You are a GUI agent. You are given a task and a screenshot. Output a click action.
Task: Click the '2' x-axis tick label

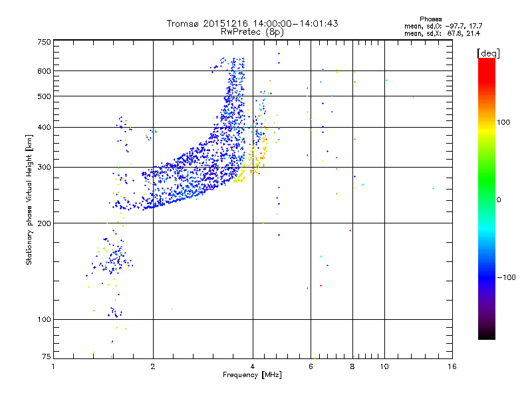[153, 366]
